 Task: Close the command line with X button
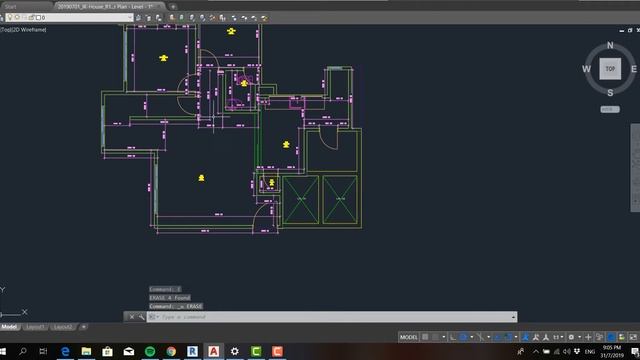point(131,317)
